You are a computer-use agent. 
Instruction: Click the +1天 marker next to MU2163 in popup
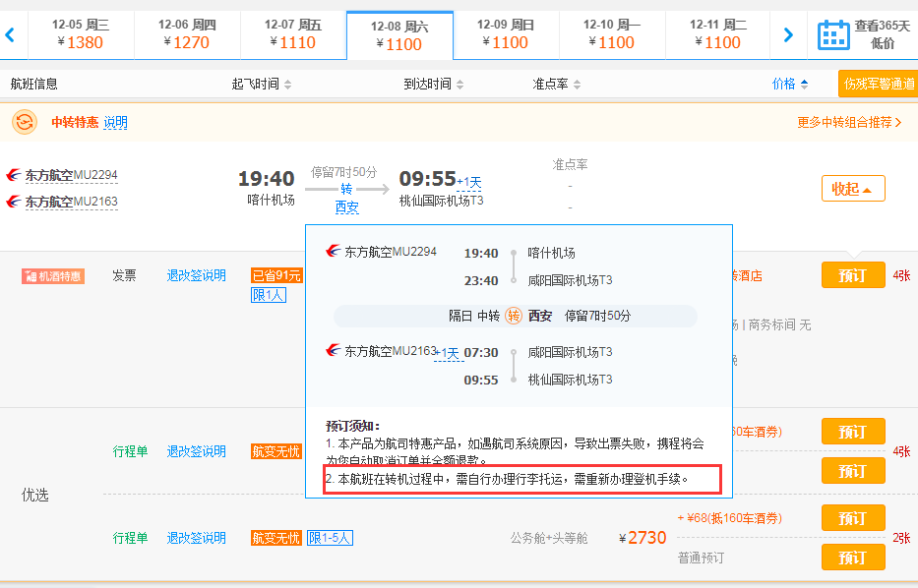(449, 354)
